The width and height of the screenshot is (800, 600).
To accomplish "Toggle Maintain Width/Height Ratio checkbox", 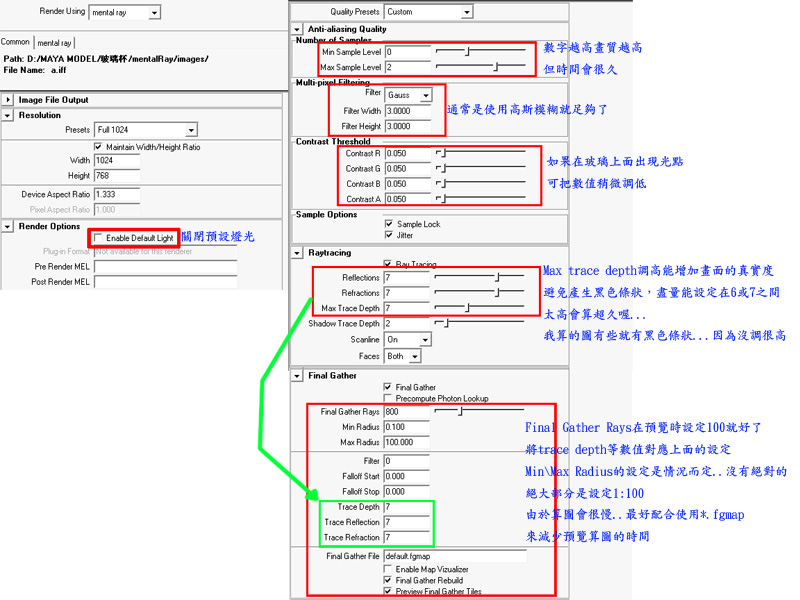I will 99,147.
